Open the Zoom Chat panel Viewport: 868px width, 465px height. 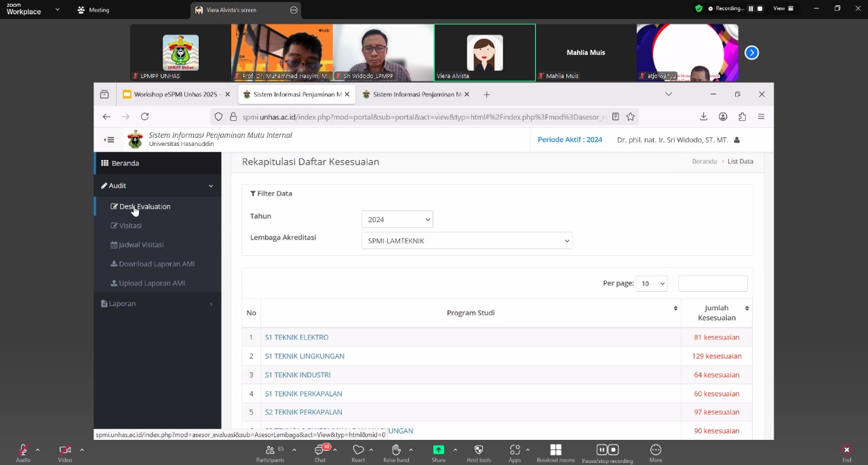pos(319,450)
